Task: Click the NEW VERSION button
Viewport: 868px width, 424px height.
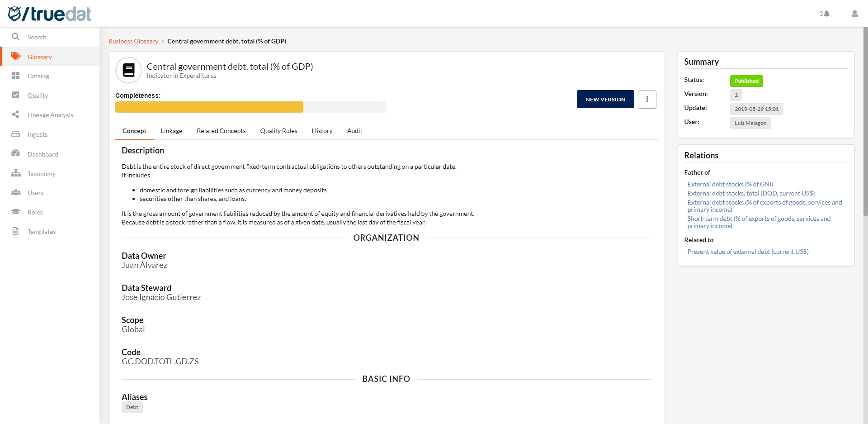Action: (605, 99)
